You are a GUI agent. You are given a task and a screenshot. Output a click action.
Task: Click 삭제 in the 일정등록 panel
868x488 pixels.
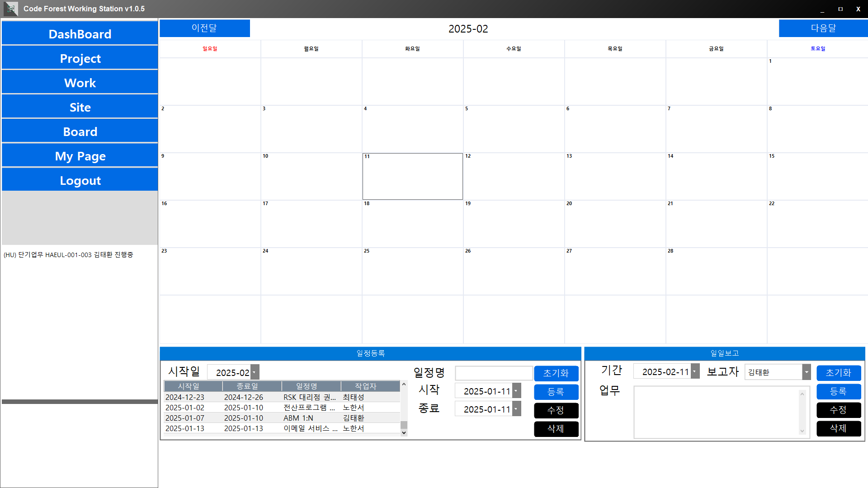click(556, 429)
